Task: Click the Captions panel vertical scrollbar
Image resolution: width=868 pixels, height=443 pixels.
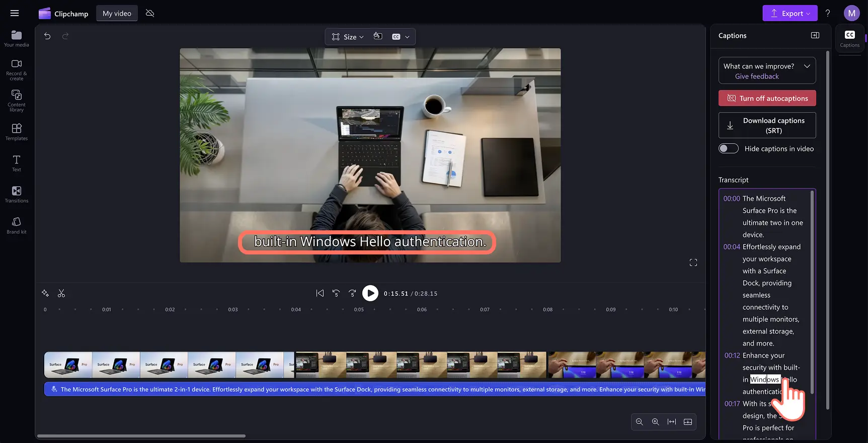Action: 828,230
